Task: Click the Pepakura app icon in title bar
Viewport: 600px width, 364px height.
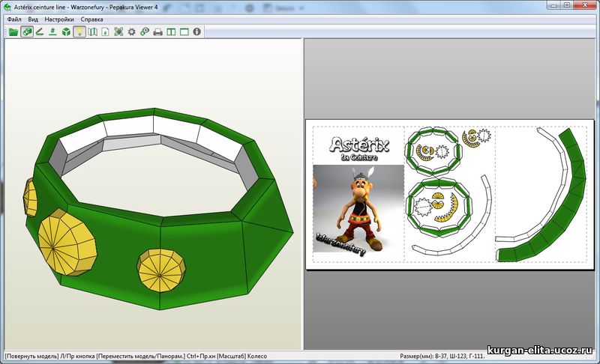Action: pos(7,7)
